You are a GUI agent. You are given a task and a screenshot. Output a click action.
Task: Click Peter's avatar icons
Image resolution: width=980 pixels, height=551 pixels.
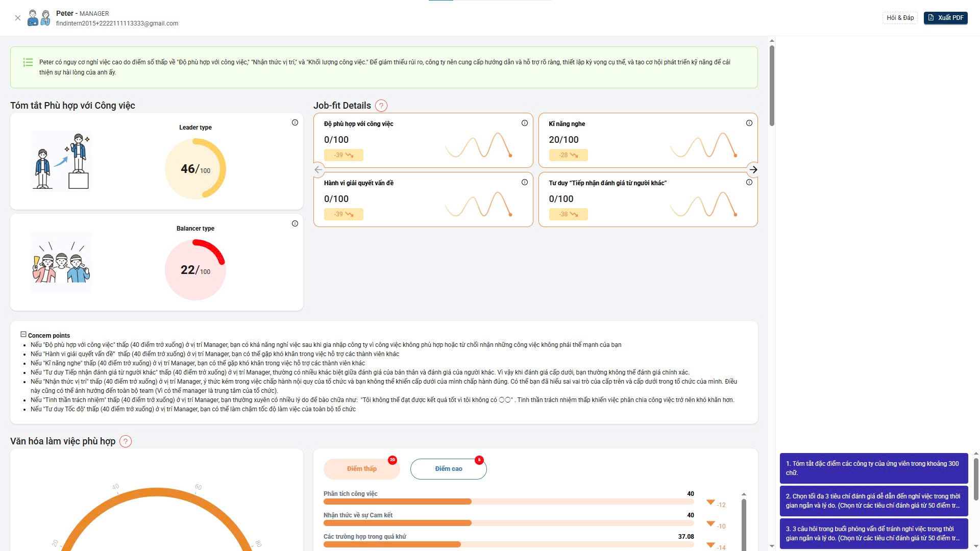click(38, 18)
